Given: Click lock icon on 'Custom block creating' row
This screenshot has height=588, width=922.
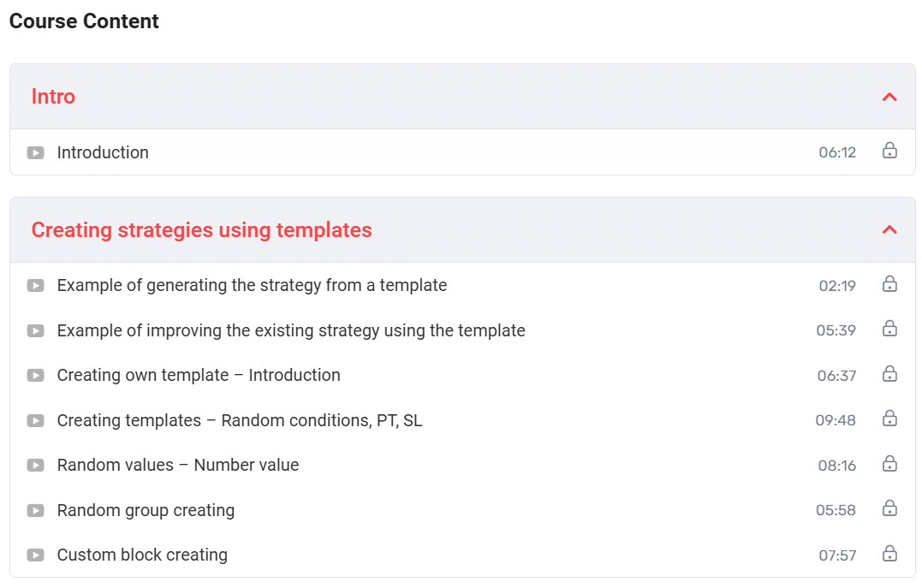Looking at the screenshot, I should tap(889, 554).
